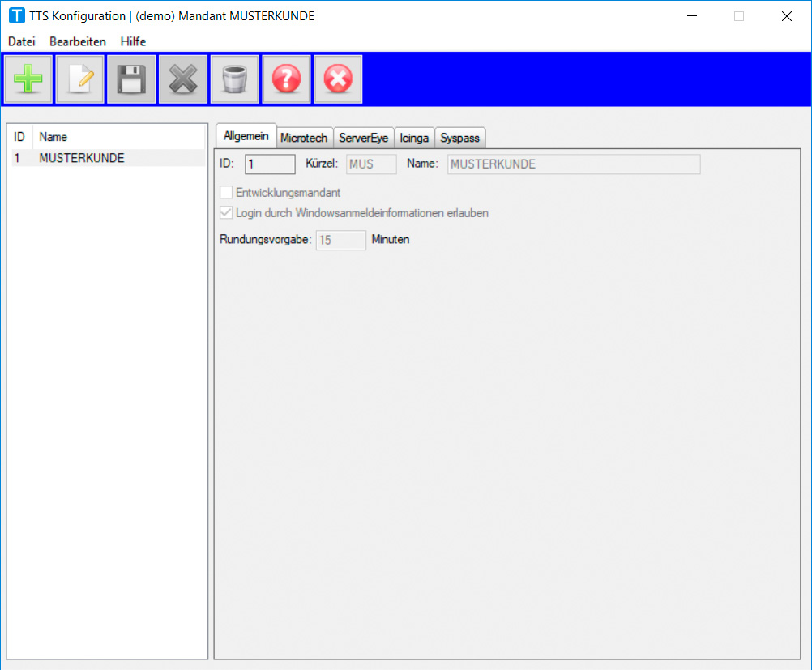Delete the entry with the trash bin icon

(x=234, y=79)
